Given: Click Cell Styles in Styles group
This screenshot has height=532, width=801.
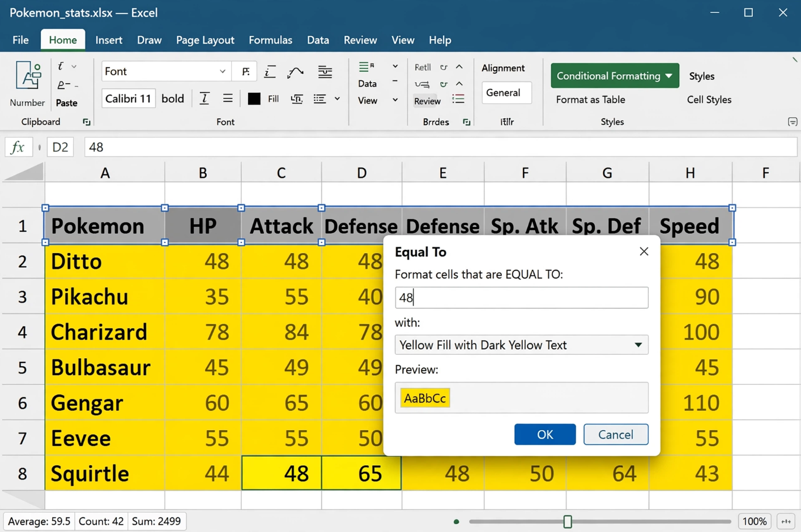Looking at the screenshot, I should point(709,100).
